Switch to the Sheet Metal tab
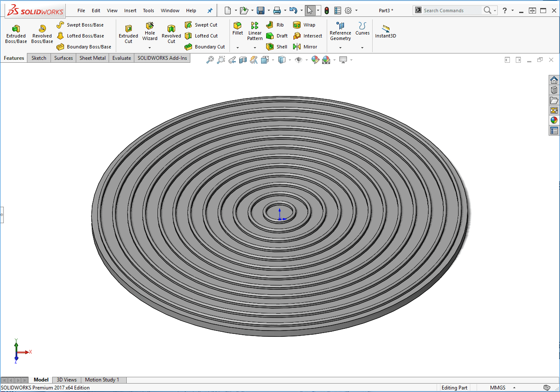The image size is (560, 392). coord(92,58)
